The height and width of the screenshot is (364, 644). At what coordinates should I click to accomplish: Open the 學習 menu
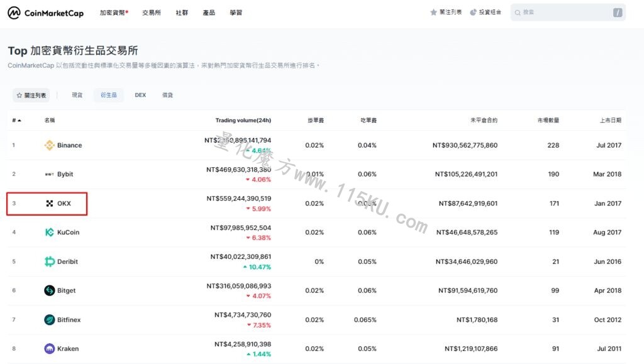pyautogui.click(x=236, y=13)
